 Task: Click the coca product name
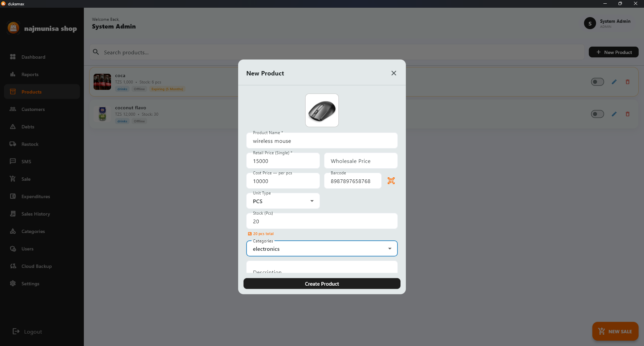120,75
